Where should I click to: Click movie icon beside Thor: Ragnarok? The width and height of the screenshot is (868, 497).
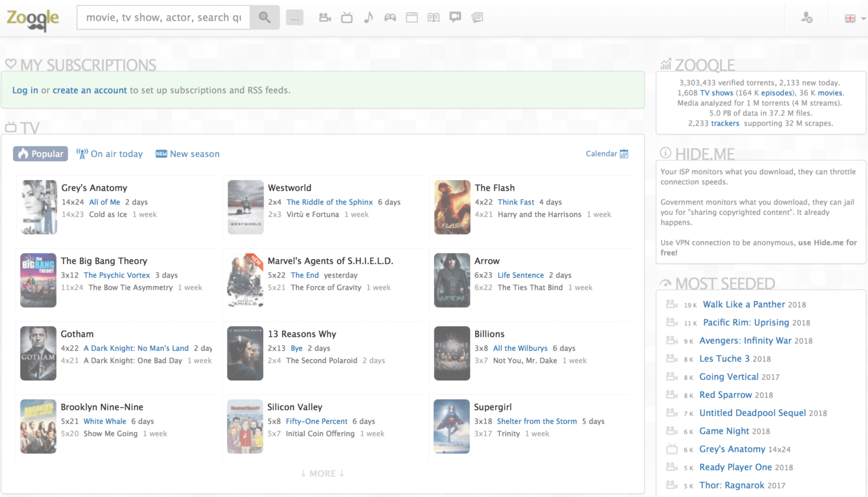pos(672,485)
